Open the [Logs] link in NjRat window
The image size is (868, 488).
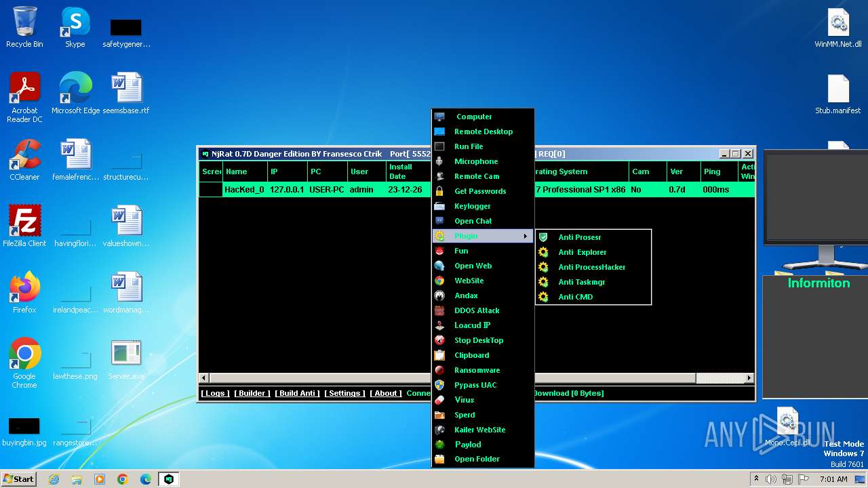tap(216, 393)
